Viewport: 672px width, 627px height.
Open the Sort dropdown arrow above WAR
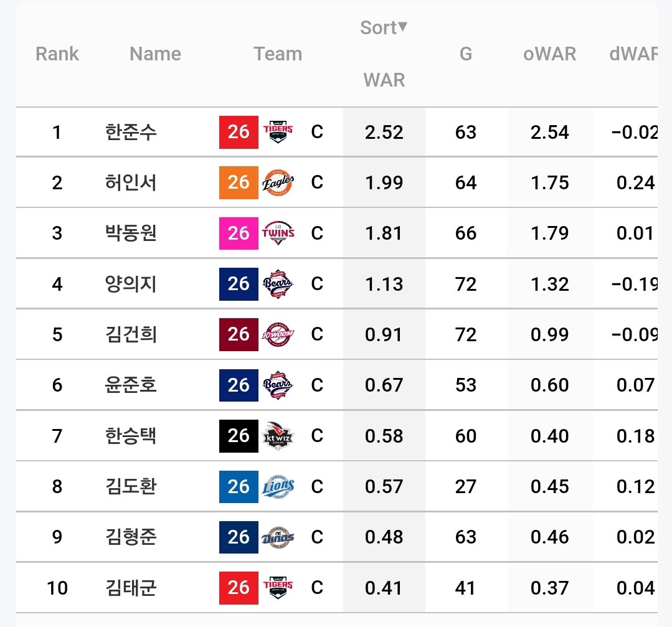402,27
